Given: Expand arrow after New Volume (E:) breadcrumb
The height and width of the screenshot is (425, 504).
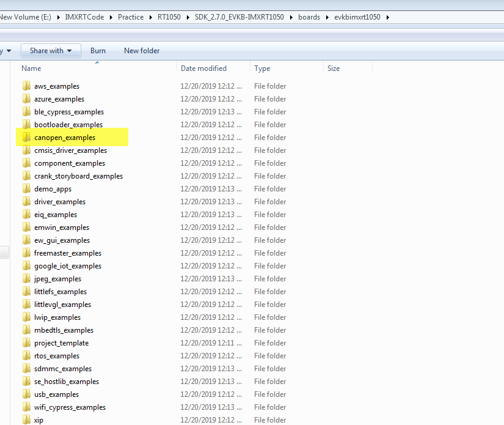Looking at the screenshot, I should (x=58, y=17).
